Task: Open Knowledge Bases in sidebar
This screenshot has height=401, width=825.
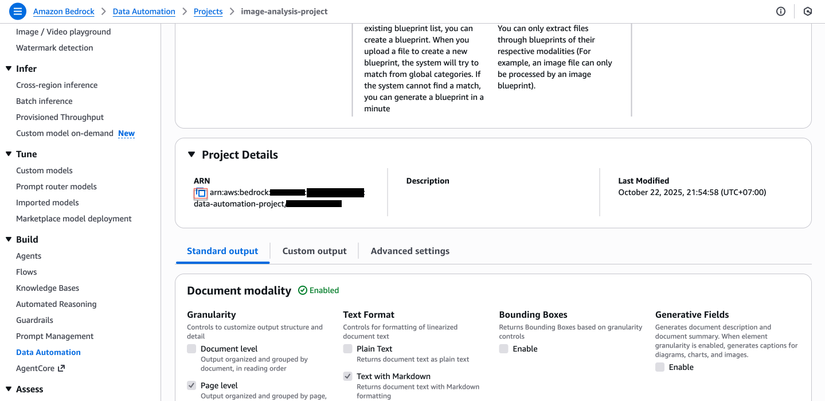Action: 47,288
